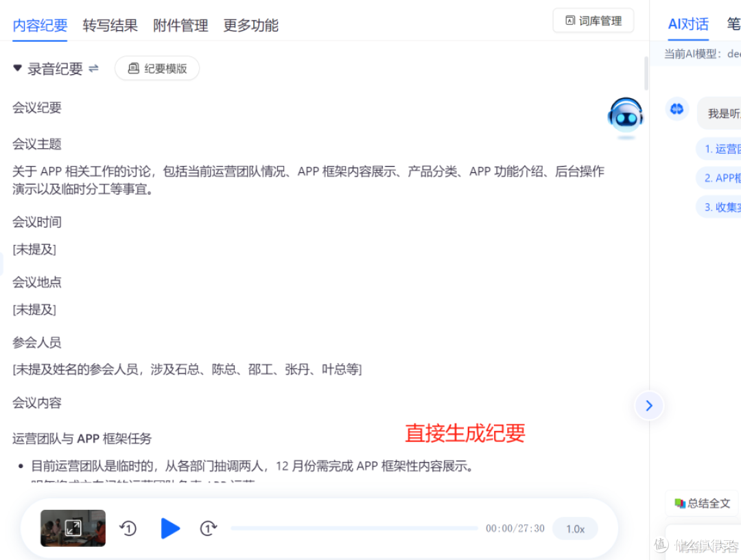Click the 总结全文 button

tap(703, 503)
